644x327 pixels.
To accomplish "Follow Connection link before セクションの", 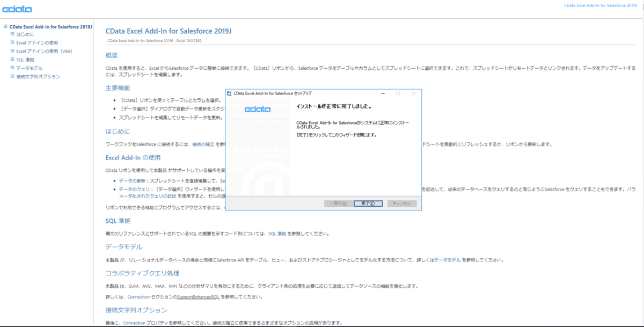I will click(x=138, y=297).
